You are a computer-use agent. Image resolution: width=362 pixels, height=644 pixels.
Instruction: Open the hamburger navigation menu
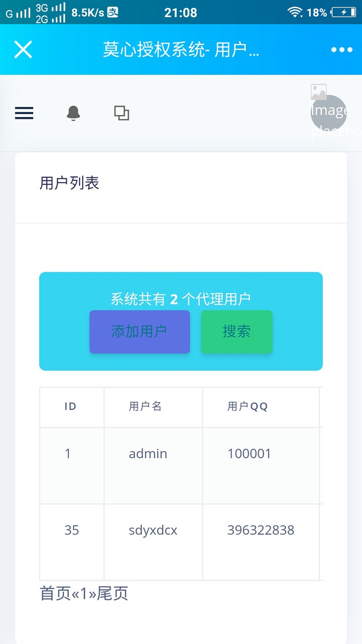click(x=24, y=113)
